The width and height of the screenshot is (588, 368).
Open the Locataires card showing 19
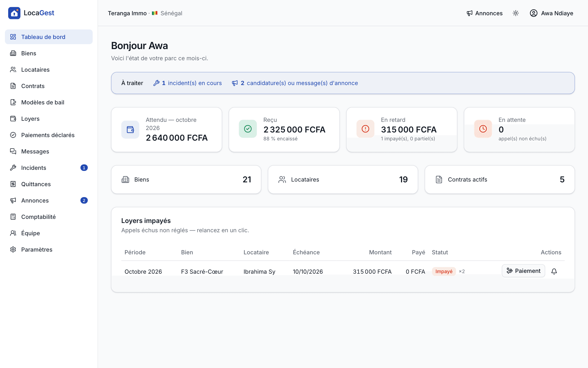pyautogui.click(x=343, y=179)
